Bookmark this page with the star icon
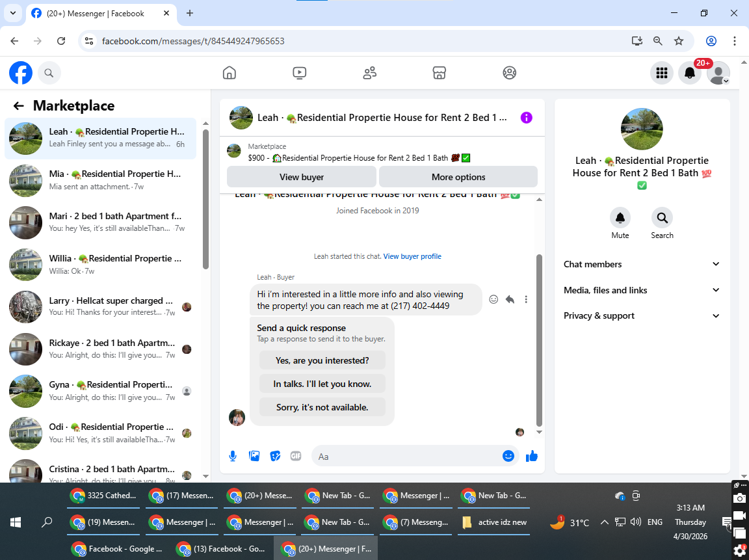Screen dimensions: 749x560 point(679,41)
